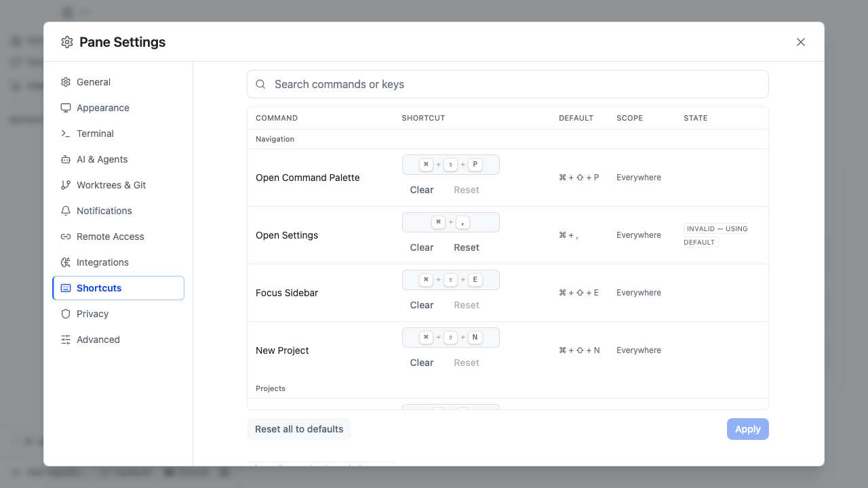Edit the New Project shortcut box

(451, 338)
